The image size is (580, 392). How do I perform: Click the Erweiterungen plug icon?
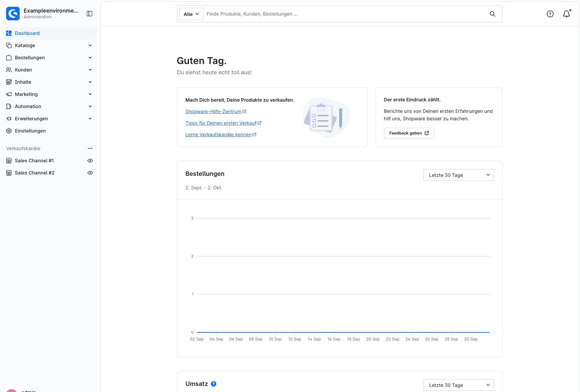pyautogui.click(x=9, y=119)
